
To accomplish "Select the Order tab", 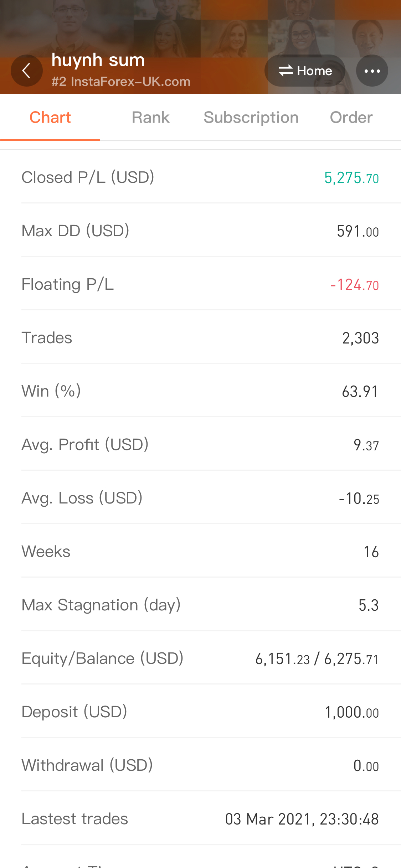I will (351, 118).
